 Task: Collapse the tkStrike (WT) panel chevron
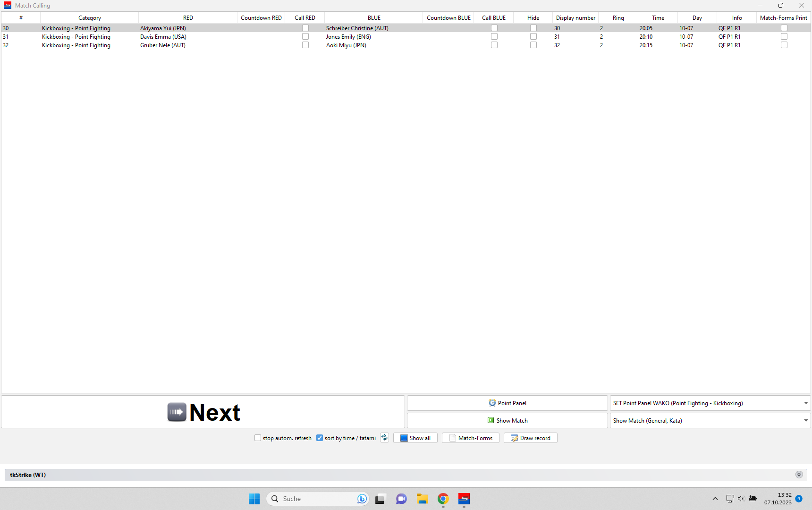799,475
